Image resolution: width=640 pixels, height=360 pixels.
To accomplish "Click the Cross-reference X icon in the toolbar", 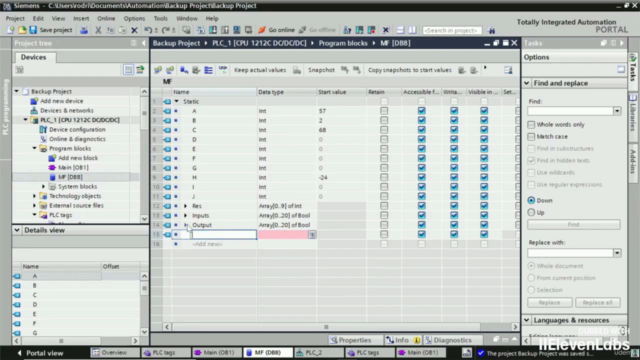I will [x=386, y=30].
